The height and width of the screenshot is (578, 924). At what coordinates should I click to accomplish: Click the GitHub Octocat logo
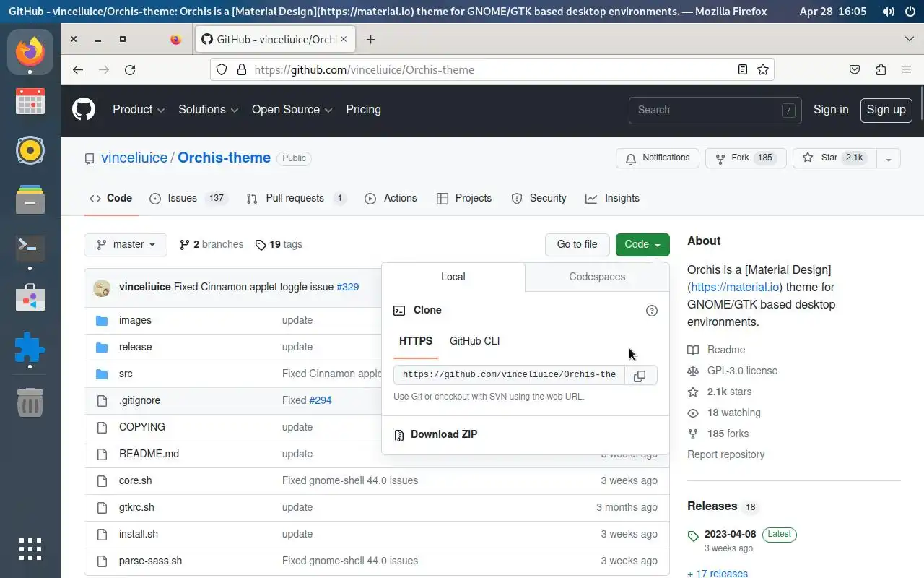click(x=84, y=110)
